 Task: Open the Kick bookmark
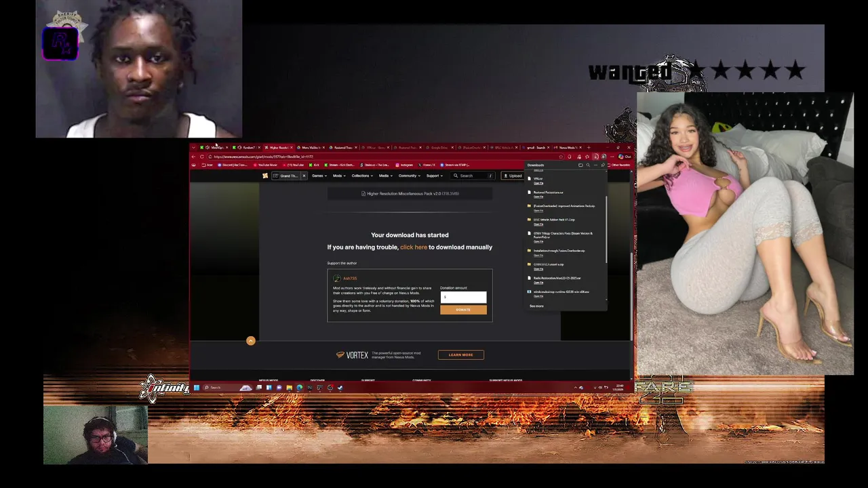click(314, 165)
